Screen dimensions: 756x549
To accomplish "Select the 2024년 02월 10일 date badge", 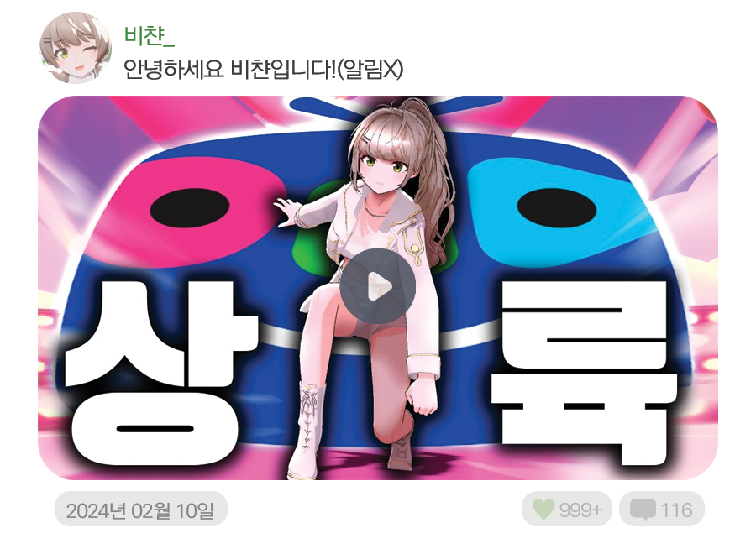I will (140, 510).
